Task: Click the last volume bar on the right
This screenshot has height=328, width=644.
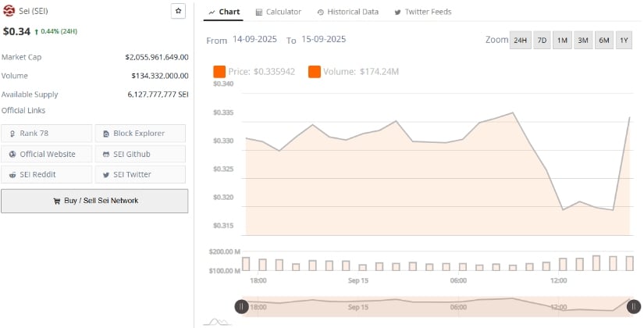Action: [630, 263]
